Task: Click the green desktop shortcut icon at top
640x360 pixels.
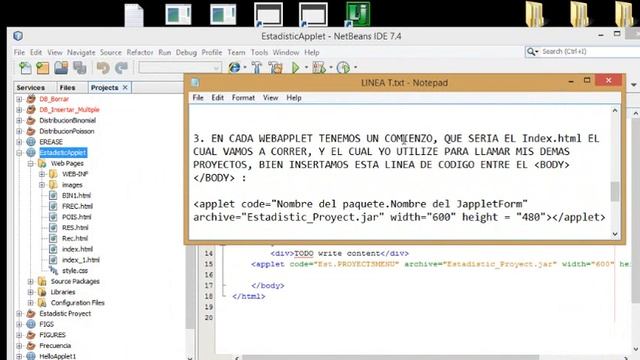Action: point(358,14)
